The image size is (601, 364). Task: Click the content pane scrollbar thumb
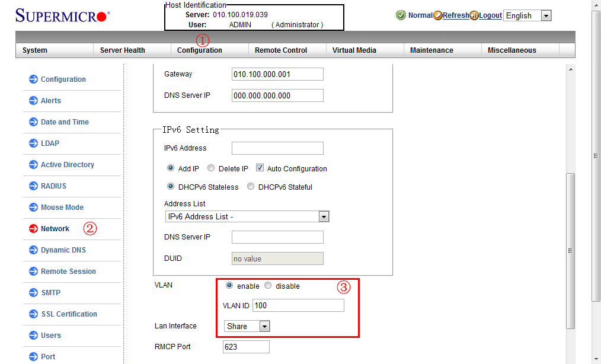coord(570,251)
